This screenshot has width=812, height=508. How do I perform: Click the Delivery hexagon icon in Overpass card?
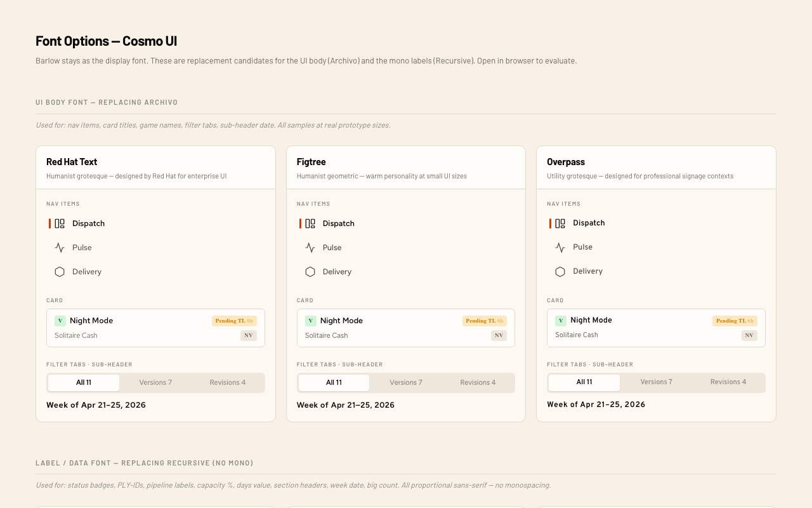pos(560,271)
